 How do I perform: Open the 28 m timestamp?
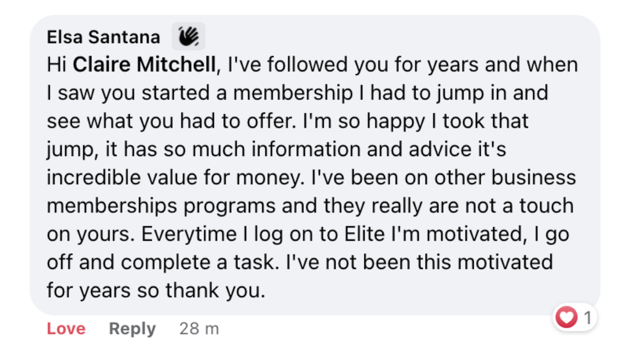[199, 329]
